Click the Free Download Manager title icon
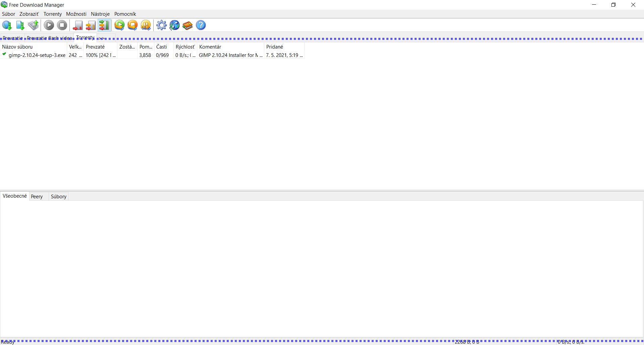Screen dimensions: 644x345 pyautogui.click(x=4, y=5)
